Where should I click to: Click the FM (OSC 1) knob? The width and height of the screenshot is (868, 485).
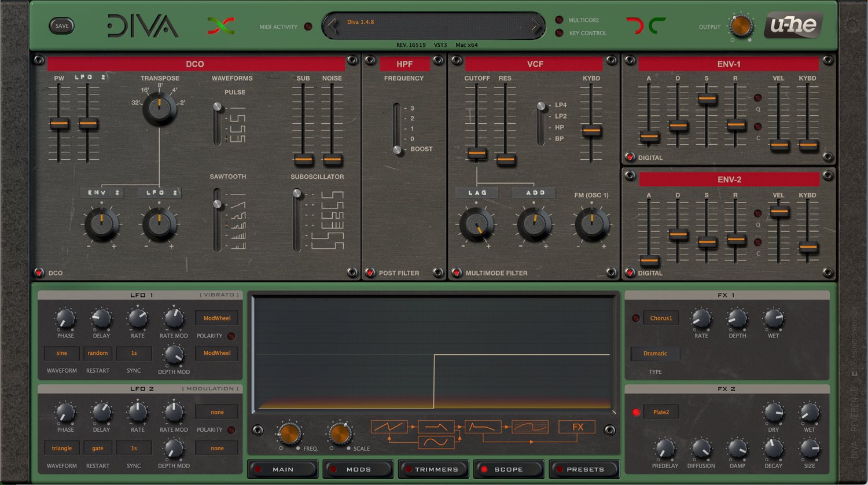[x=591, y=224]
